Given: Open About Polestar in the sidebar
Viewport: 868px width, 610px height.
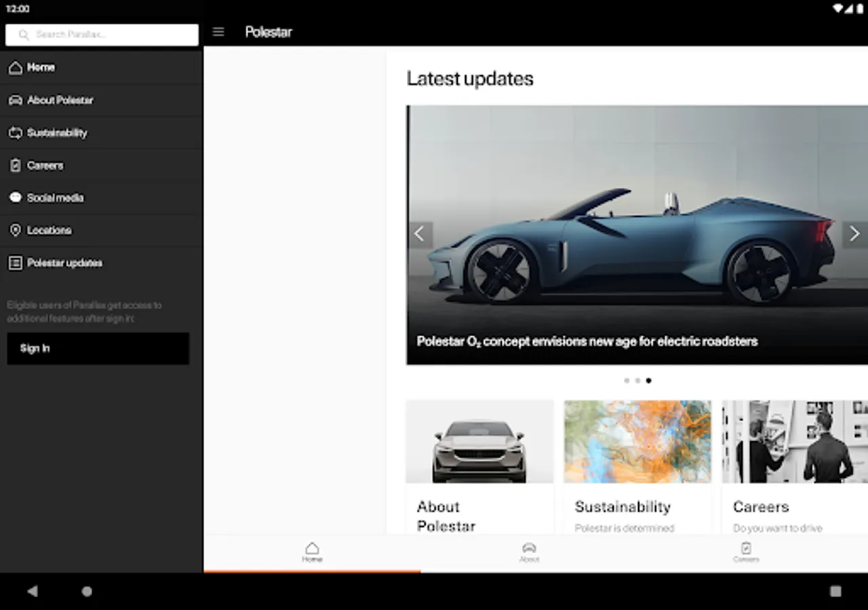Looking at the screenshot, I should [x=102, y=100].
